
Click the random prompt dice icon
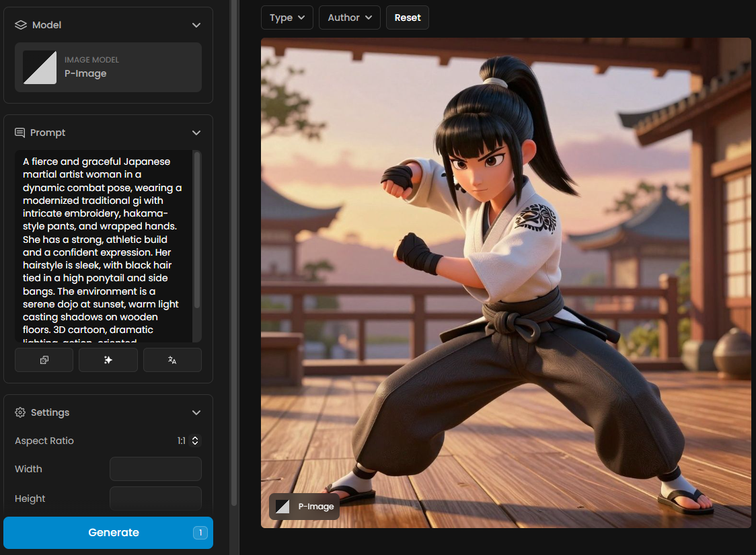[x=44, y=360]
